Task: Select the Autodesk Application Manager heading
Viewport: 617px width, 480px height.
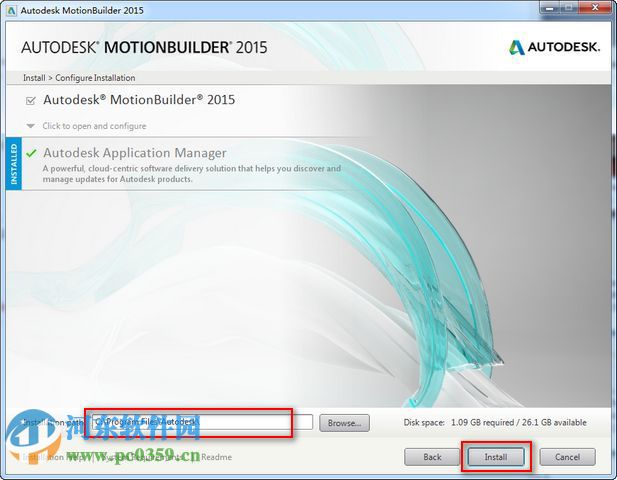Action: tap(135, 153)
